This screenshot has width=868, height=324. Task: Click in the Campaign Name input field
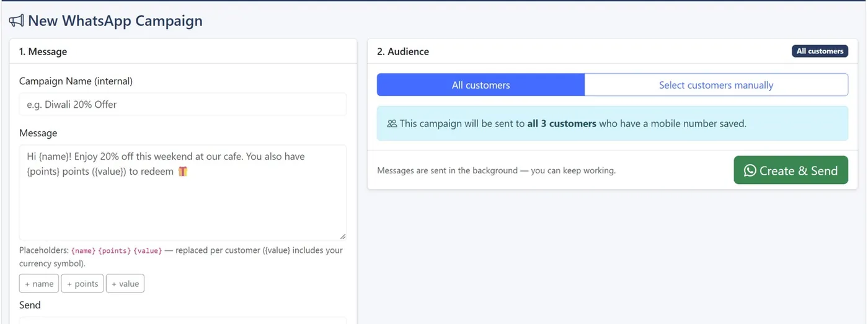click(183, 104)
